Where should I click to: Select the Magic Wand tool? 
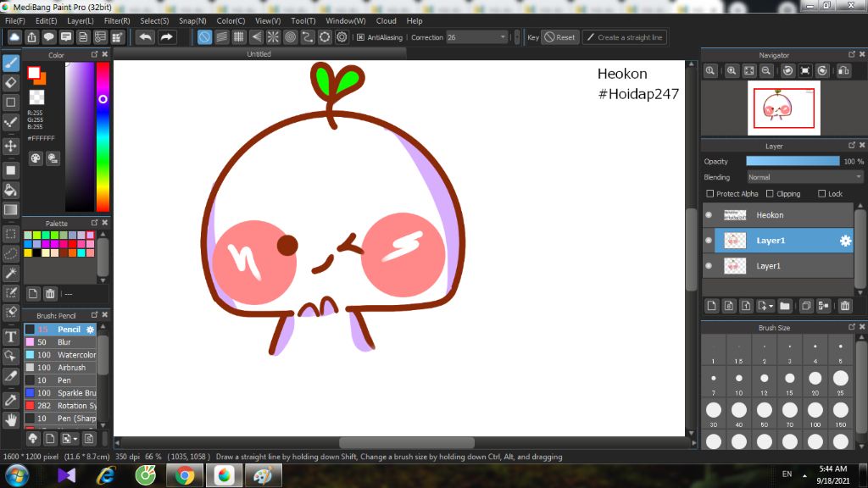point(10,274)
